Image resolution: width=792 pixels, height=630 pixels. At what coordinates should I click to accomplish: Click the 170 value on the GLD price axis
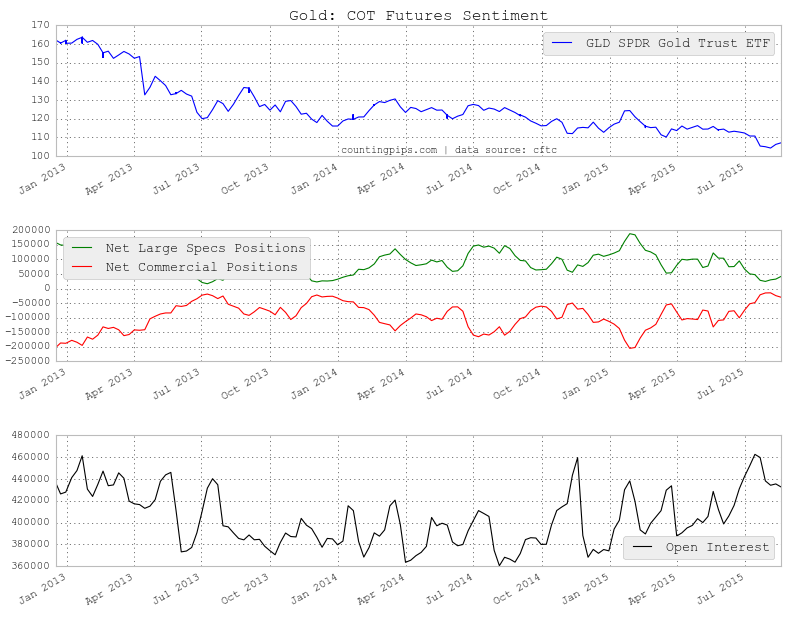tap(40, 25)
